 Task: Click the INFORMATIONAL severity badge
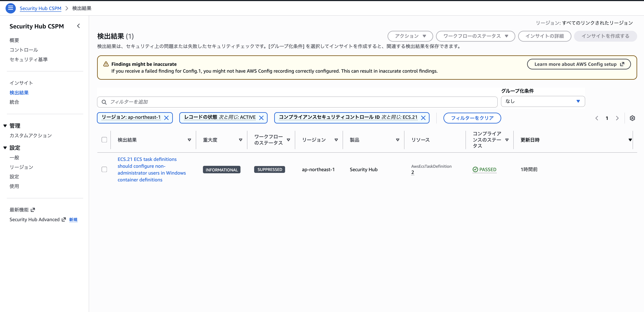[x=221, y=169]
